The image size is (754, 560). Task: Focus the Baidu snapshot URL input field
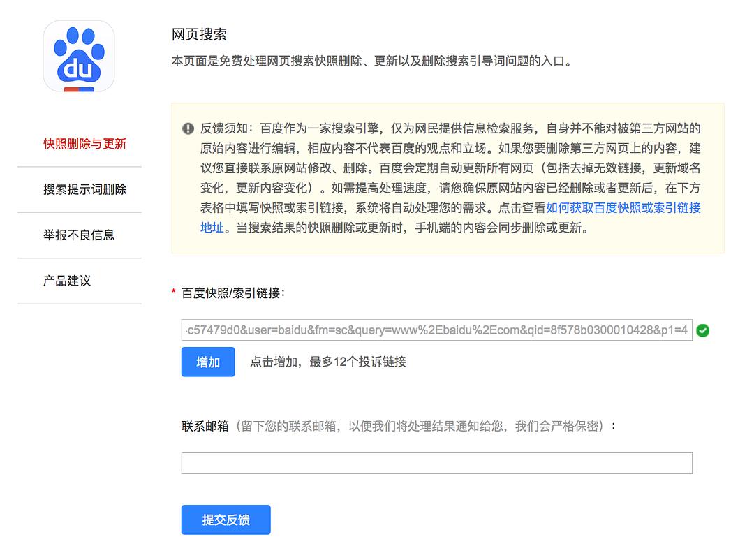click(x=436, y=330)
